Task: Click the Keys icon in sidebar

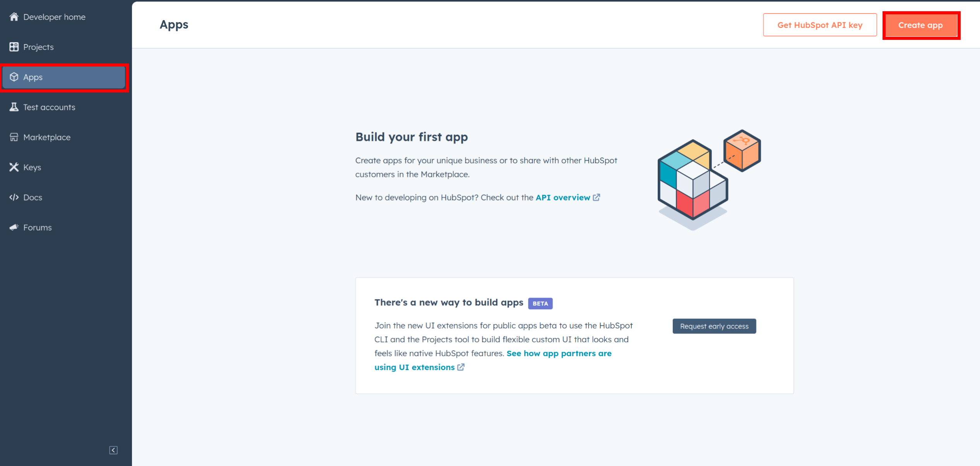Action: click(x=14, y=167)
